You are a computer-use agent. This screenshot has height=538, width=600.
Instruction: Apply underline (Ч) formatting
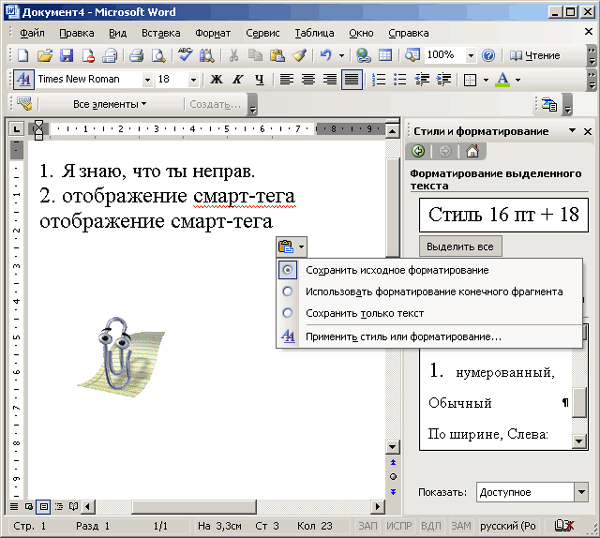pyautogui.click(x=259, y=80)
